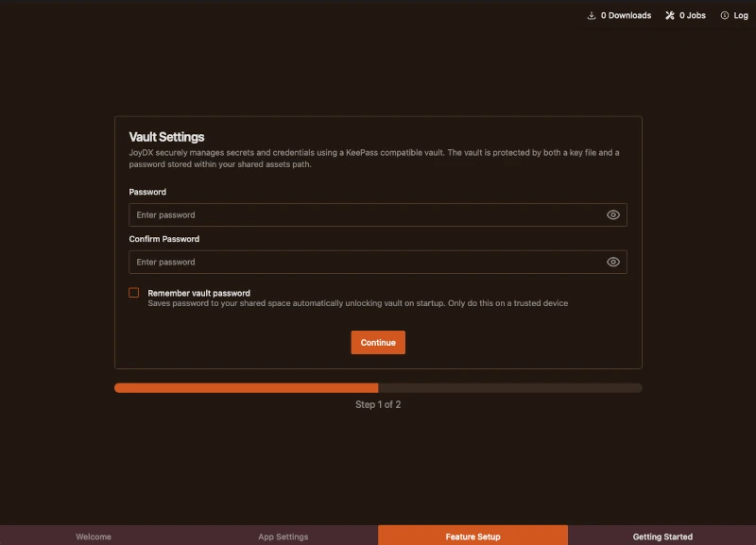This screenshot has height=545, width=756.
Task: Open the 0 Jobs panel
Action: [x=686, y=15]
